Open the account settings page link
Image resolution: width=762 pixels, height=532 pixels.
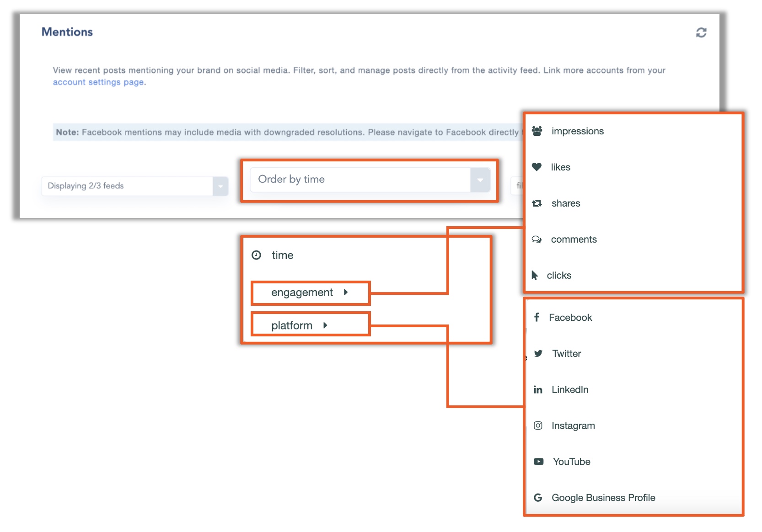[x=98, y=82]
